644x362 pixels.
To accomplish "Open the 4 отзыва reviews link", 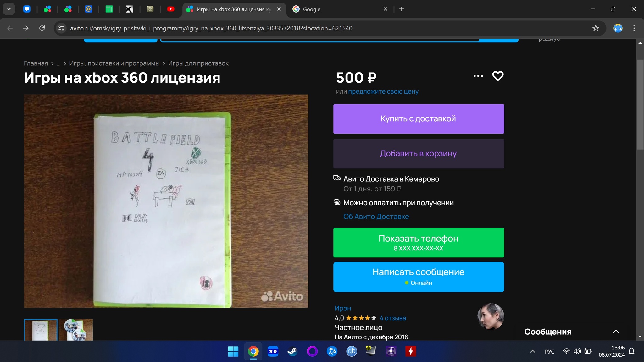I will pyautogui.click(x=393, y=318).
